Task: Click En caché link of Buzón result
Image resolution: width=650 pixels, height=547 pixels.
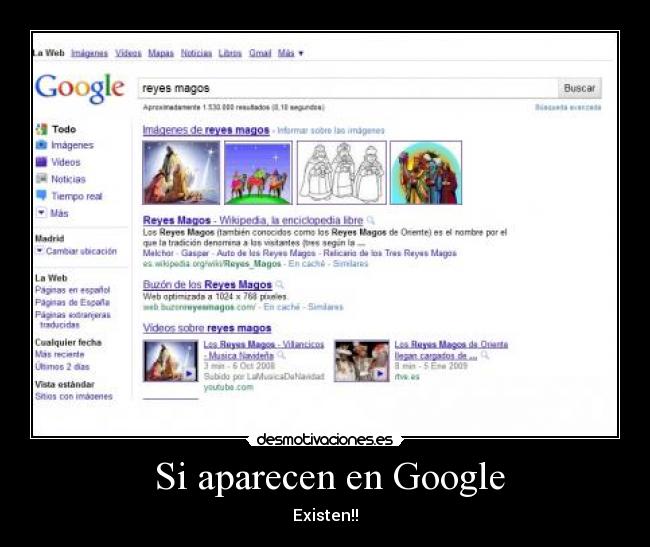Action: click(x=281, y=307)
